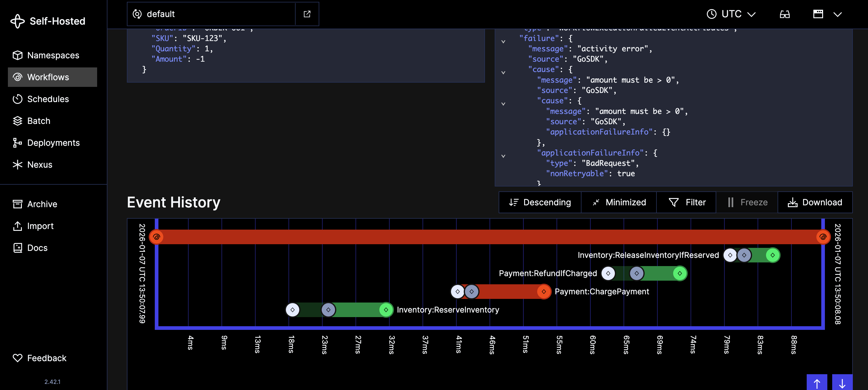Click the glasses data-encoder icon in top bar
Viewport: 868px width, 390px height.
tap(785, 14)
